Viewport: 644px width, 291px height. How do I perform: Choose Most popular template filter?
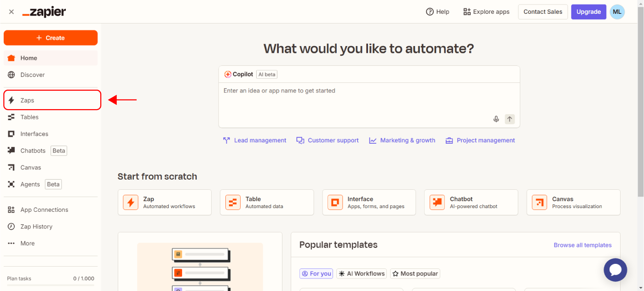point(415,274)
